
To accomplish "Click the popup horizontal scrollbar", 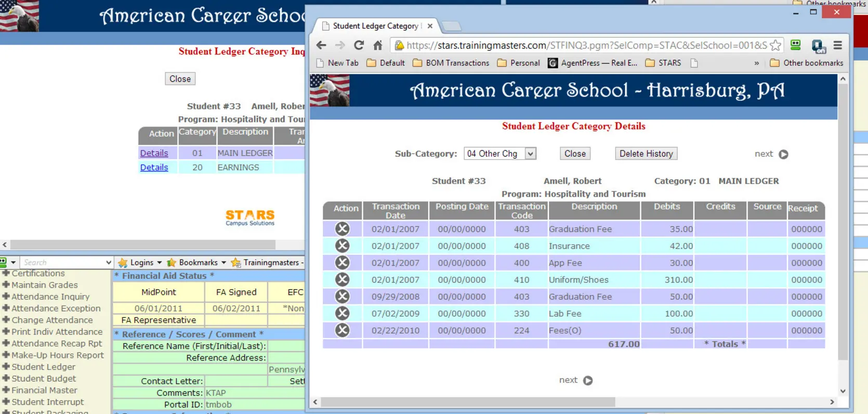I will [x=468, y=402].
